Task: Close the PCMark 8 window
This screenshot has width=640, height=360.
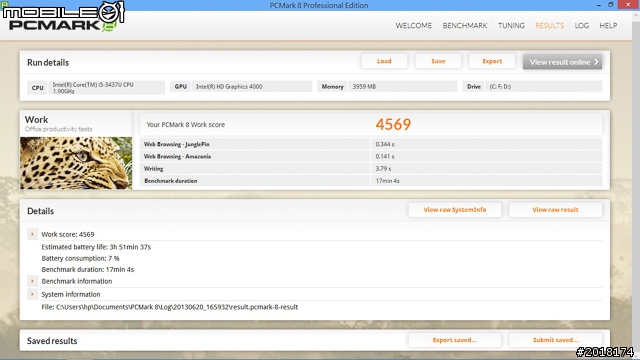Action: pos(629,5)
